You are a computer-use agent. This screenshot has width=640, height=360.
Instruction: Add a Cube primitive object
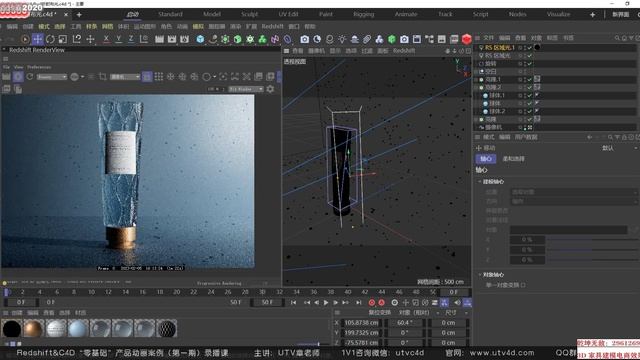(200, 39)
